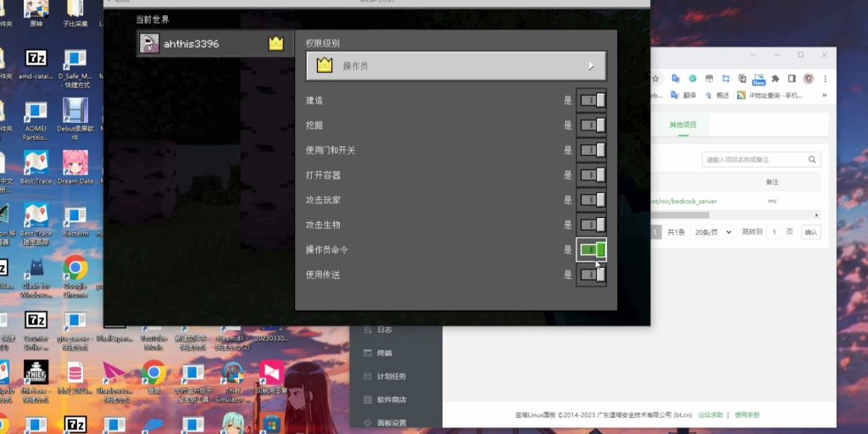This screenshot has width=868, height=434.
Task: Open Chrome tab search chevron
Action: click(x=753, y=55)
